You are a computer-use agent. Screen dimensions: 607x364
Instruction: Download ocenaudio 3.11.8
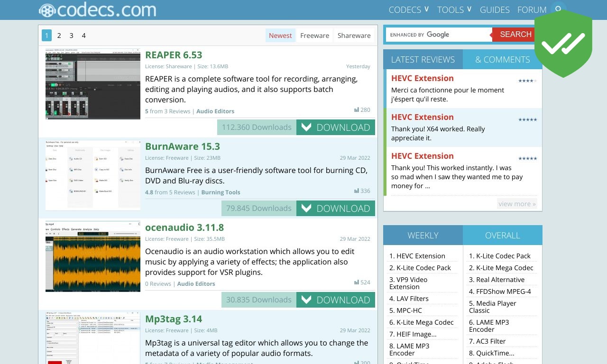[x=336, y=300]
